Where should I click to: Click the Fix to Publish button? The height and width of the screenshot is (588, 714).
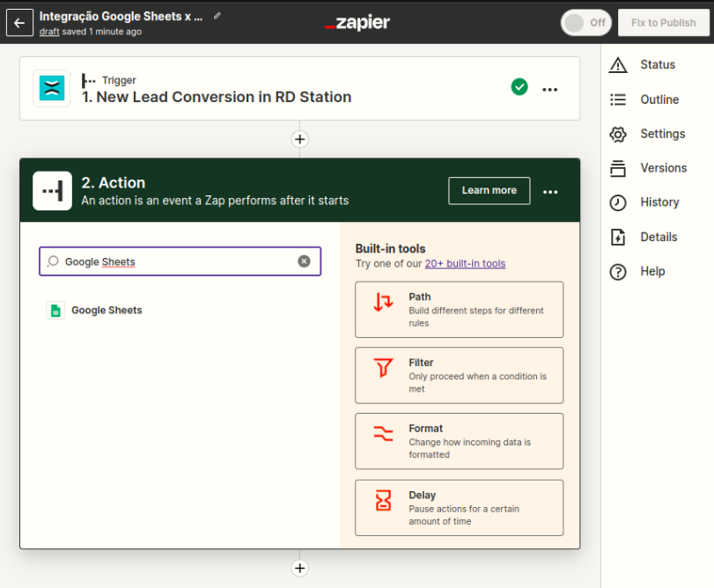click(x=663, y=23)
